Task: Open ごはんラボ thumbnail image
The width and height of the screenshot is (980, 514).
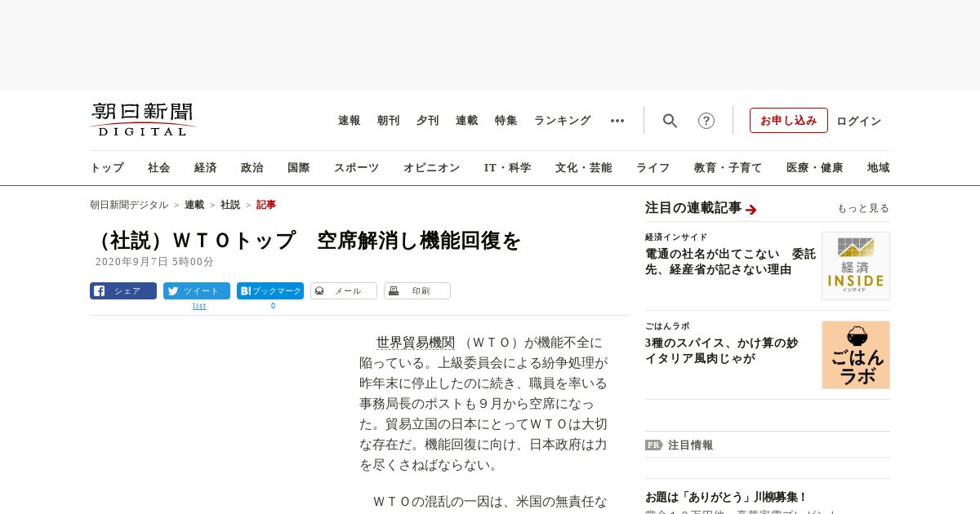Action: click(x=856, y=355)
